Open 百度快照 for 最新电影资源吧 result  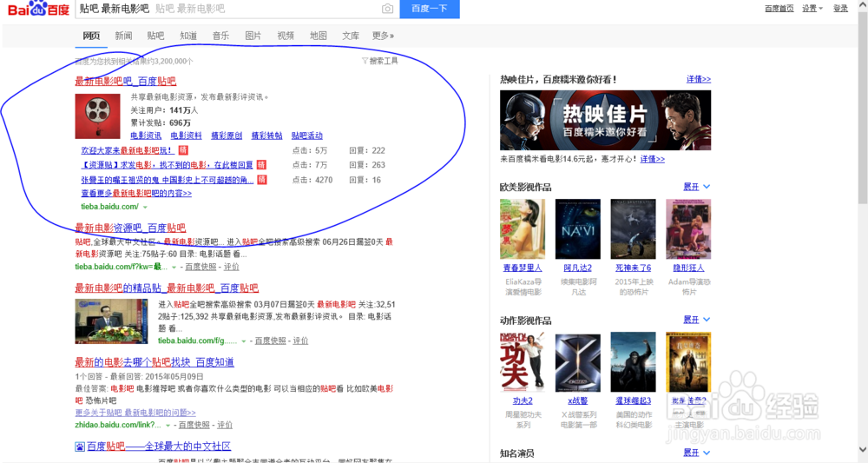(201, 267)
